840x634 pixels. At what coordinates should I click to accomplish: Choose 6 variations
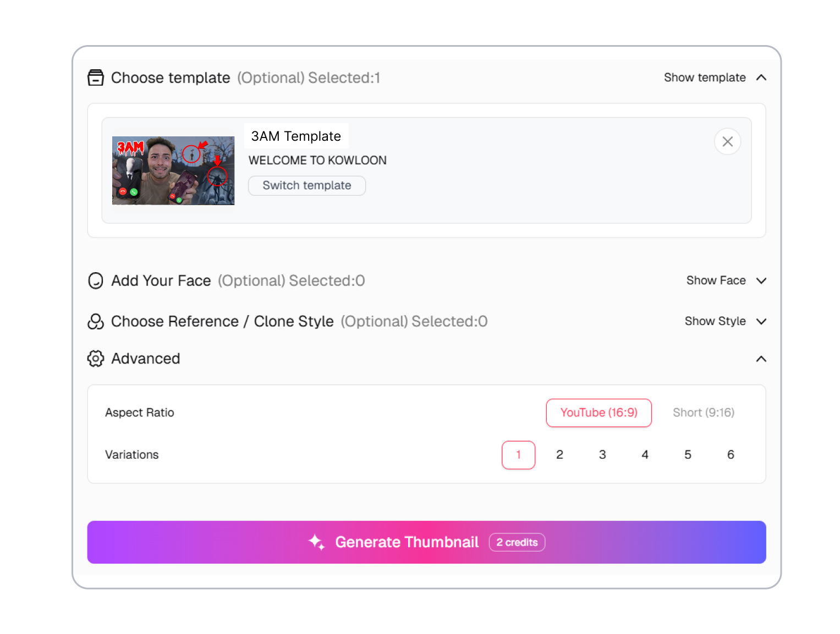731,455
